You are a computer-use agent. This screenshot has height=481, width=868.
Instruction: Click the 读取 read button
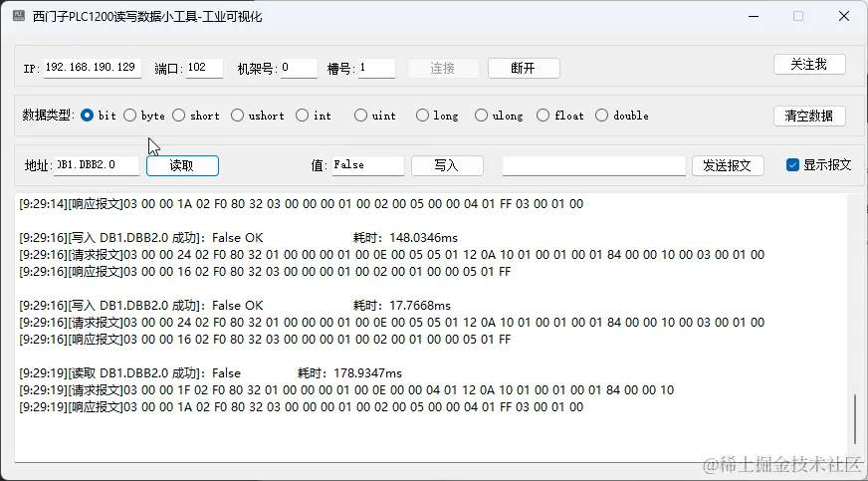click(183, 165)
